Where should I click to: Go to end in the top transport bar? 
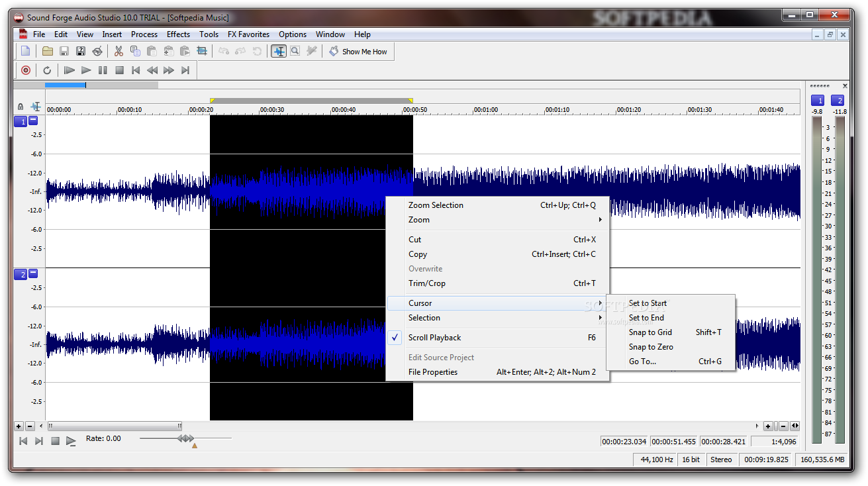tap(185, 70)
